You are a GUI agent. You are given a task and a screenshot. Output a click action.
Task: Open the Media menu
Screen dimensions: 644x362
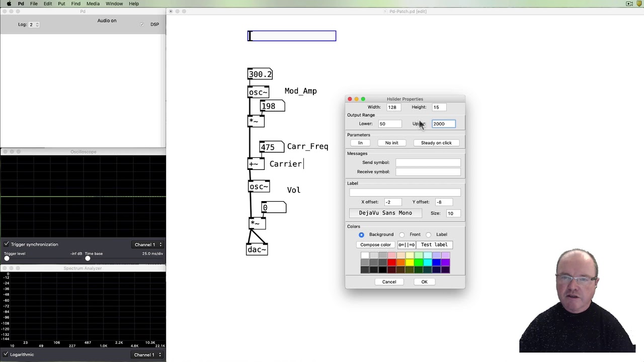click(x=93, y=4)
